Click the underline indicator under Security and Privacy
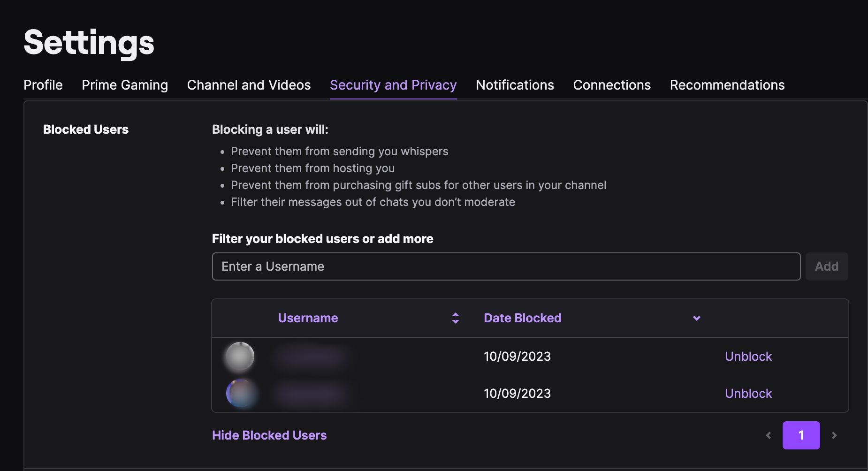 pyautogui.click(x=393, y=97)
